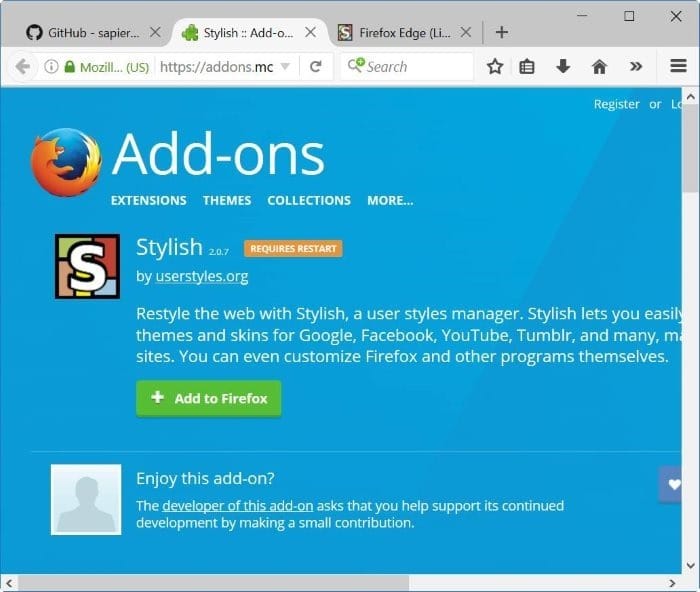This screenshot has width=700, height=592.
Task: Open the hamburger menu
Action: [x=678, y=66]
